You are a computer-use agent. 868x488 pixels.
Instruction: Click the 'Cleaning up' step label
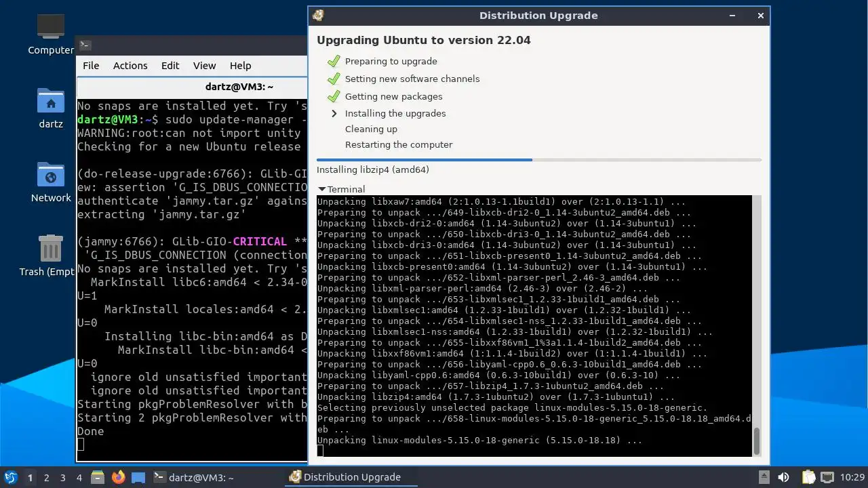pos(371,129)
